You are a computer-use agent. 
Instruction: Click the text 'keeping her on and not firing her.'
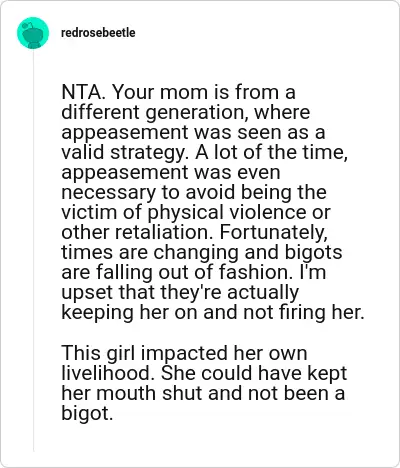tap(213, 313)
